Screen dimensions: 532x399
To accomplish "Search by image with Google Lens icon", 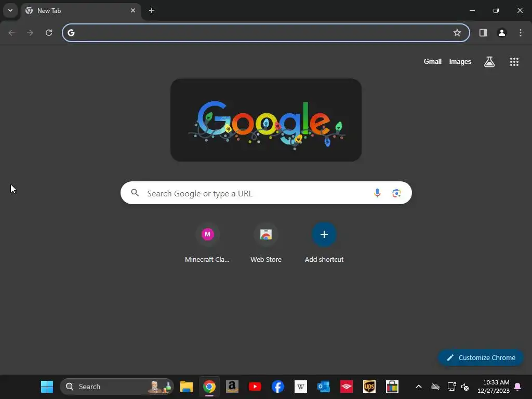I will 396,193.
